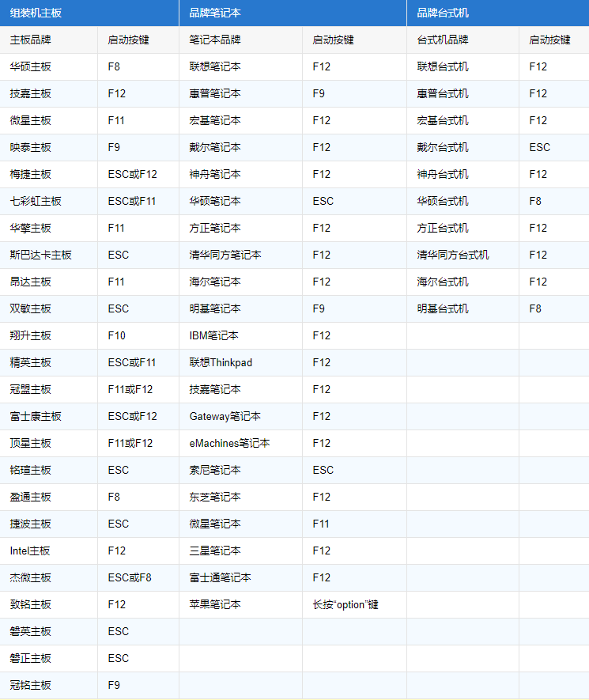Click the 戴尔台式机 cell
Screen dimensions: 589x700
coord(443,147)
